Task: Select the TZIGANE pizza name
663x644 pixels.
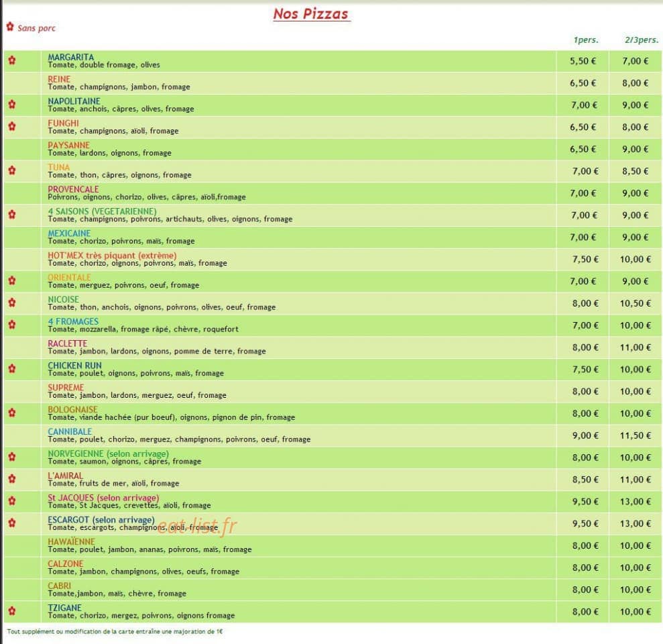Action: [x=64, y=607]
